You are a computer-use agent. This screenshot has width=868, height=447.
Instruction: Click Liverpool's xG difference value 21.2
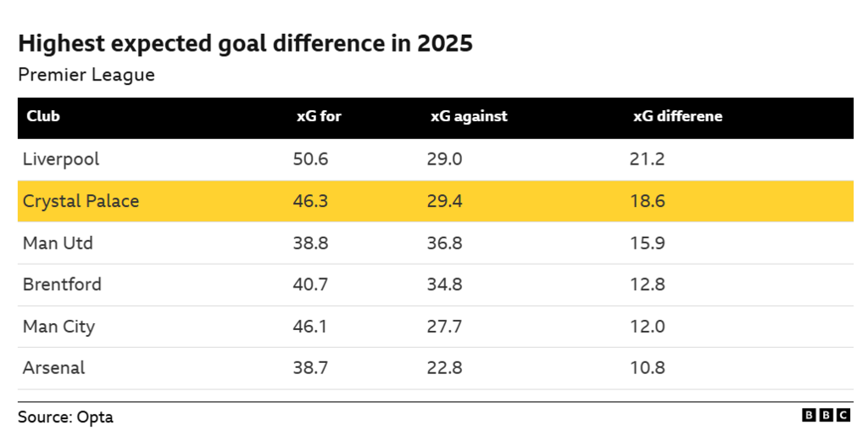pos(648,159)
